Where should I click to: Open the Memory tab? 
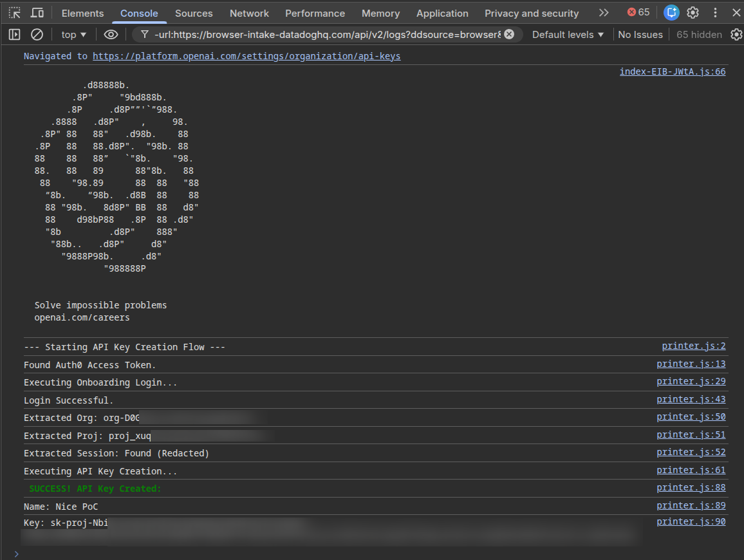coord(380,14)
